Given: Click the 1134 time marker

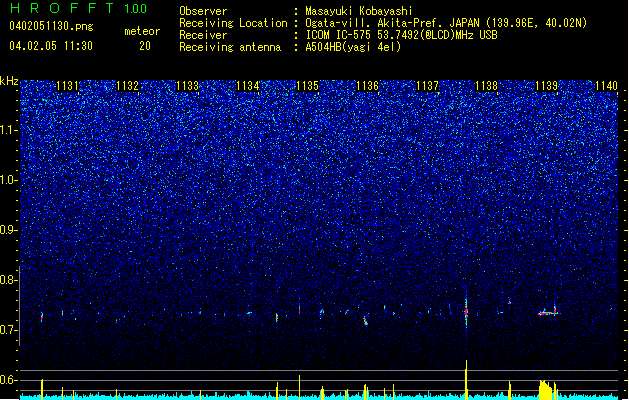Looking at the screenshot, I should click(x=248, y=85).
